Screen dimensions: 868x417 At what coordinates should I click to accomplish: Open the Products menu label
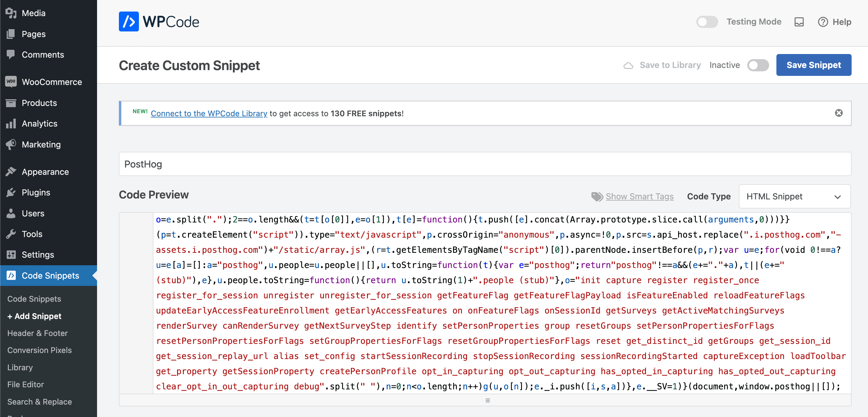pos(39,103)
